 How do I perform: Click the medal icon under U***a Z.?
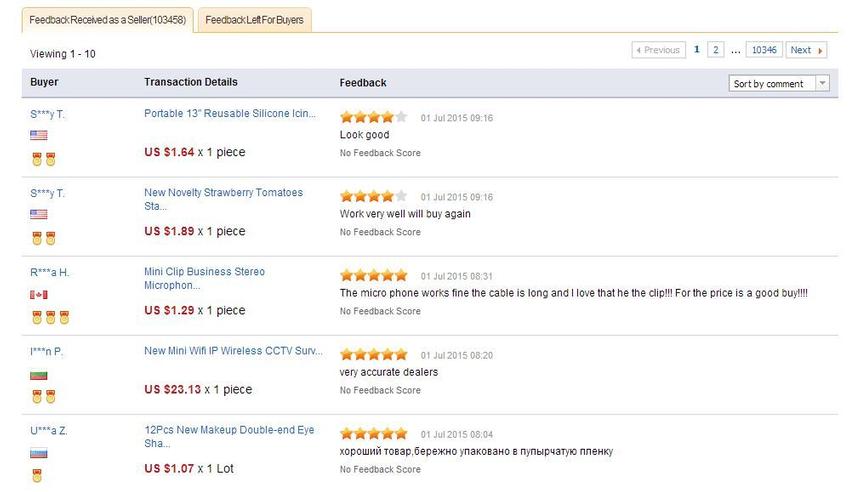(x=37, y=476)
